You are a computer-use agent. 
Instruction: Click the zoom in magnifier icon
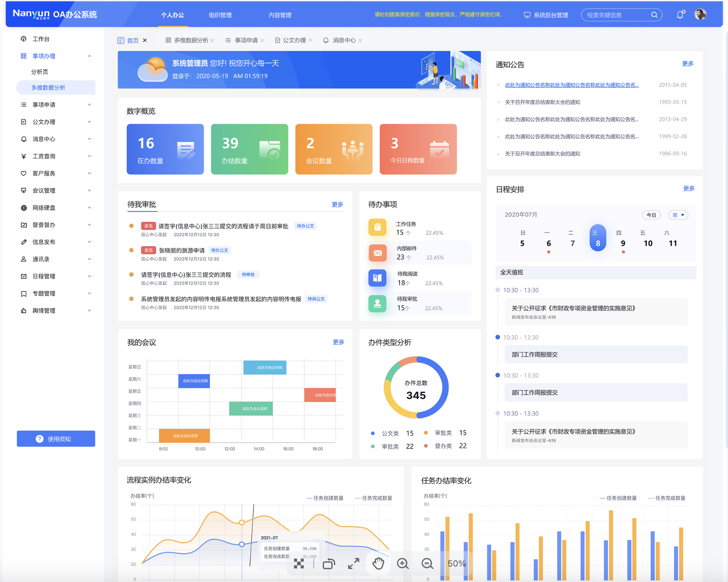pyautogui.click(x=403, y=563)
